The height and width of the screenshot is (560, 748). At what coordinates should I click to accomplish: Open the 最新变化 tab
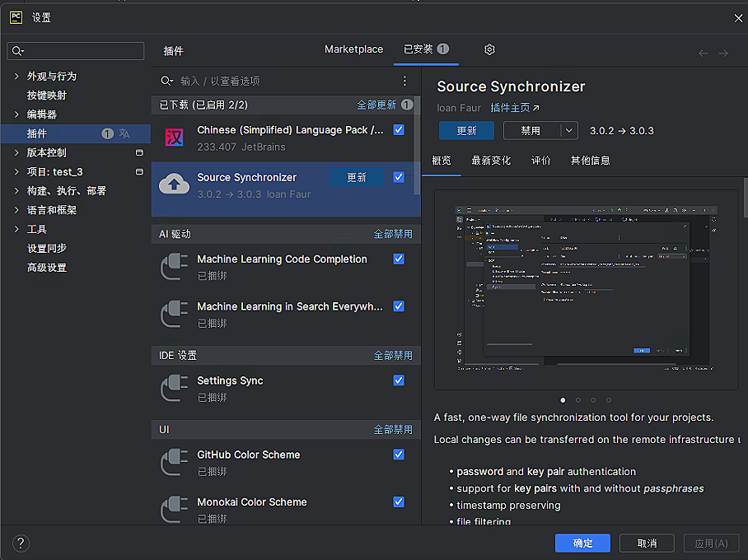point(491,161)
